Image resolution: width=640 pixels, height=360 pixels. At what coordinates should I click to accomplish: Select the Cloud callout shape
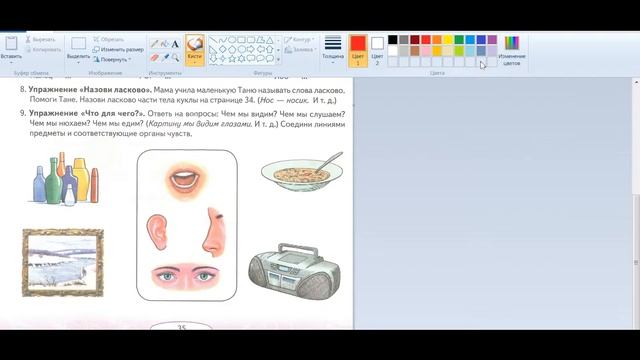269,59
